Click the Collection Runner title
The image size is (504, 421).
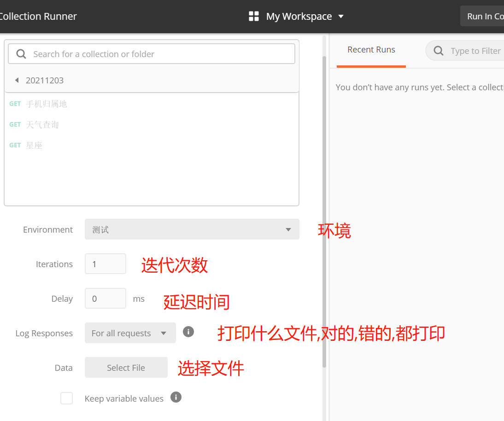38,17
